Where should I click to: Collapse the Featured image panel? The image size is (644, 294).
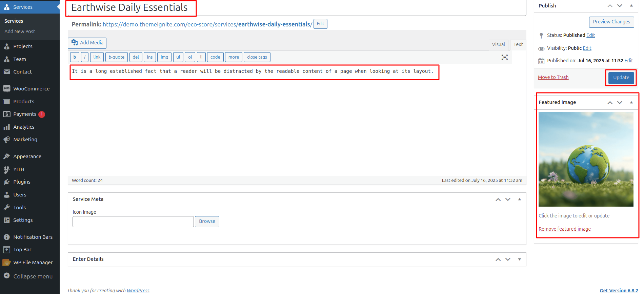631,102
